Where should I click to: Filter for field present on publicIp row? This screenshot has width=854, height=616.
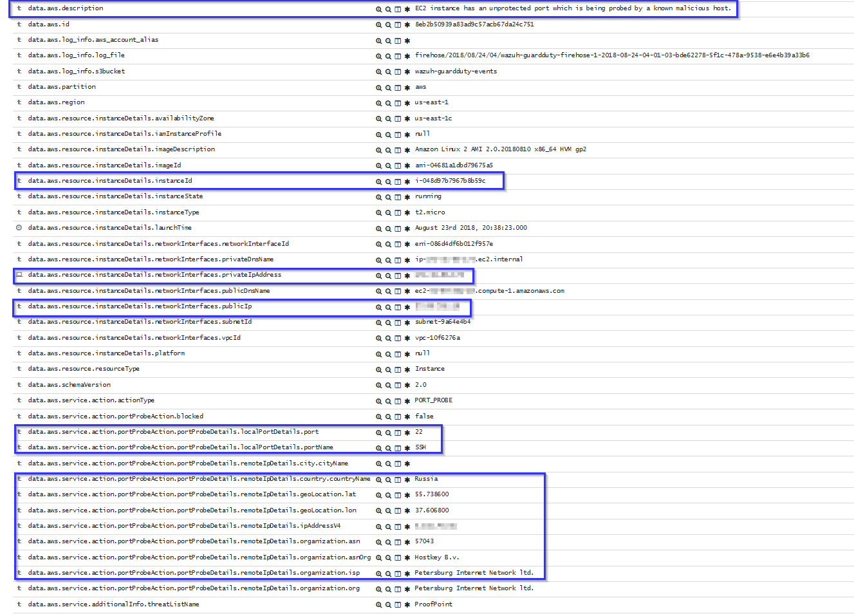(407, 307)
